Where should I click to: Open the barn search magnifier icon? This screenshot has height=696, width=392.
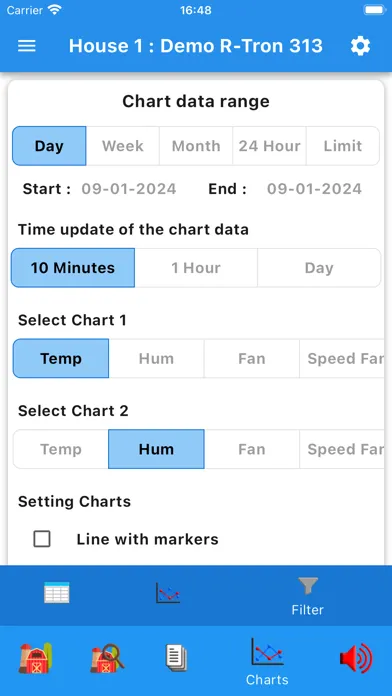[107, 658]
